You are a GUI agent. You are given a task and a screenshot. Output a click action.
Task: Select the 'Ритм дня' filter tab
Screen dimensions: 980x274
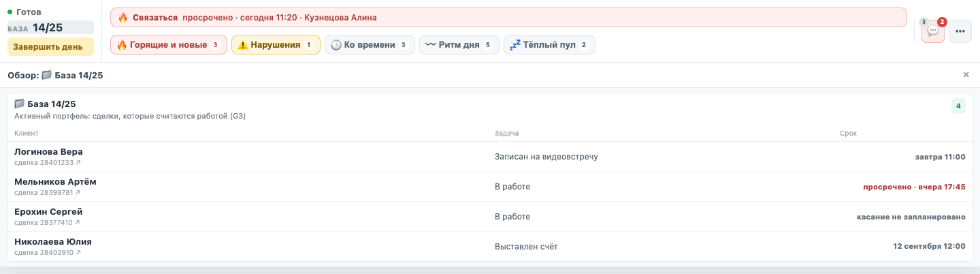(459, 45)
